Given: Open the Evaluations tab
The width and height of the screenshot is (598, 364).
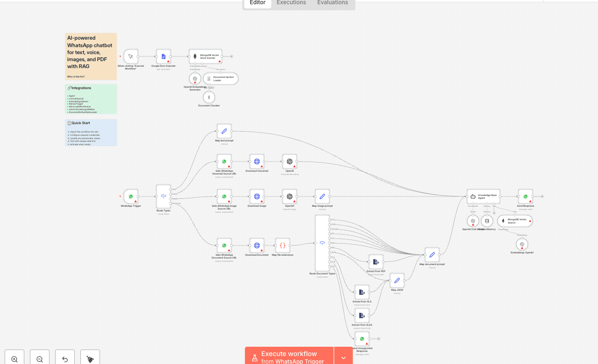Looking at the screenshot, I should point(332,3).
